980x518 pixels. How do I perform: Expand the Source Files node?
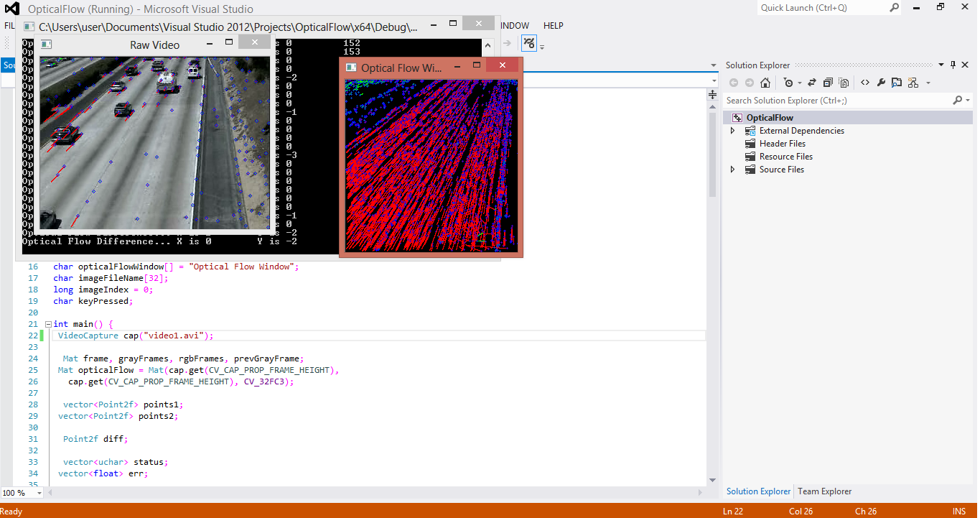coord(733,169)
